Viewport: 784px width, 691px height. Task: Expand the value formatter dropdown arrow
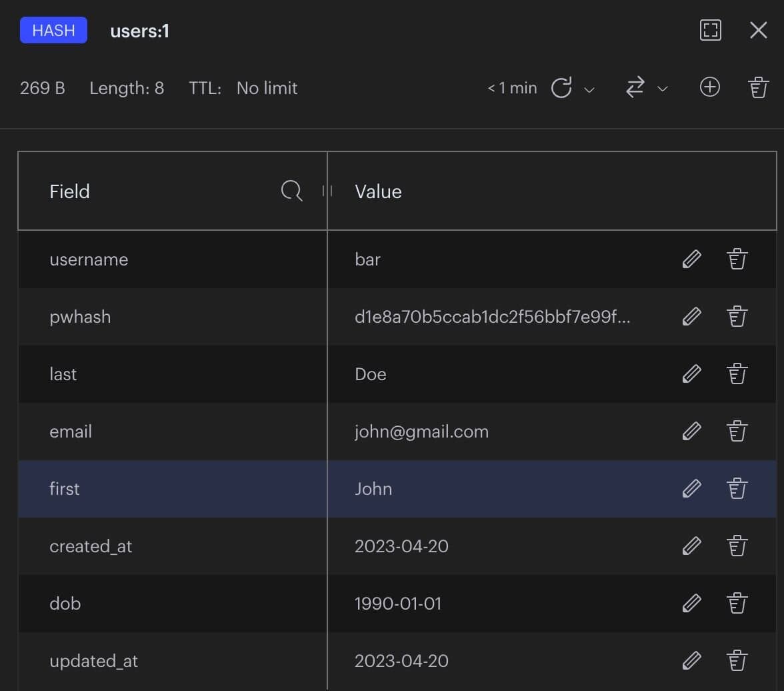coord(663,89)
